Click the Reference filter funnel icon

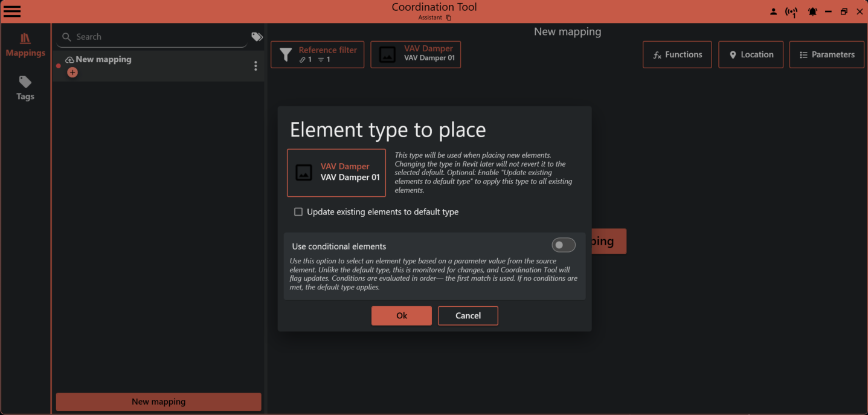click(286, 54)
